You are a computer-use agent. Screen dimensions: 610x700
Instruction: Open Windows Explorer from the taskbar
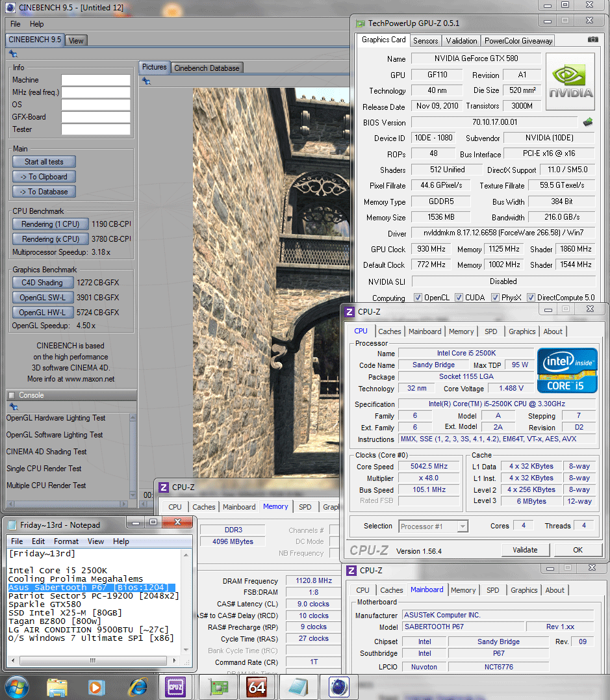tap(57, 688)
